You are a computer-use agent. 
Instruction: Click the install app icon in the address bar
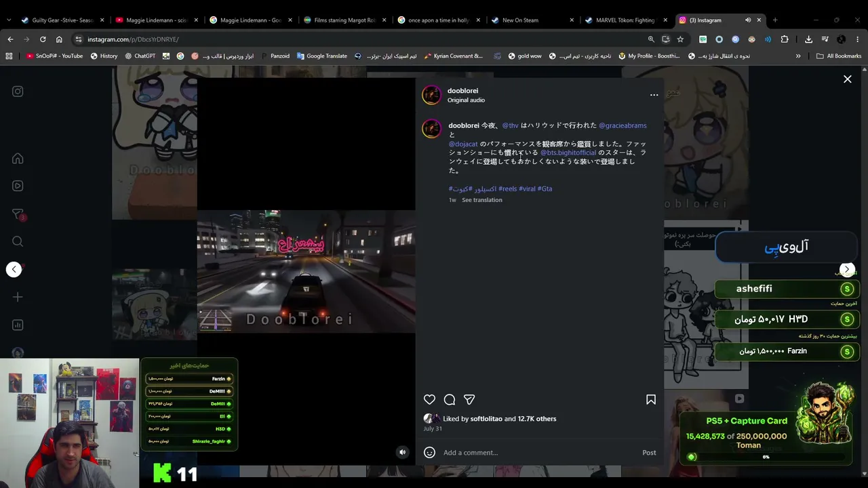click(x=666, y=39)
